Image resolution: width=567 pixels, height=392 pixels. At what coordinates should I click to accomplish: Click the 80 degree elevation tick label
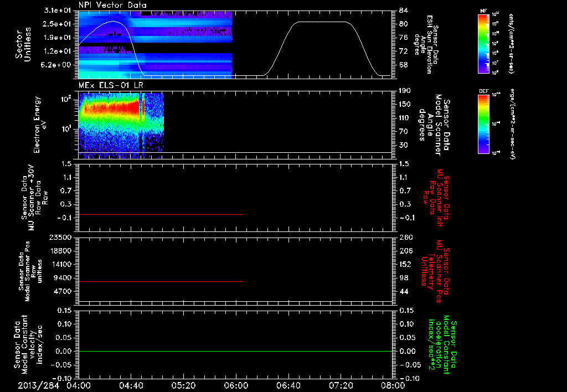[404, 24]
